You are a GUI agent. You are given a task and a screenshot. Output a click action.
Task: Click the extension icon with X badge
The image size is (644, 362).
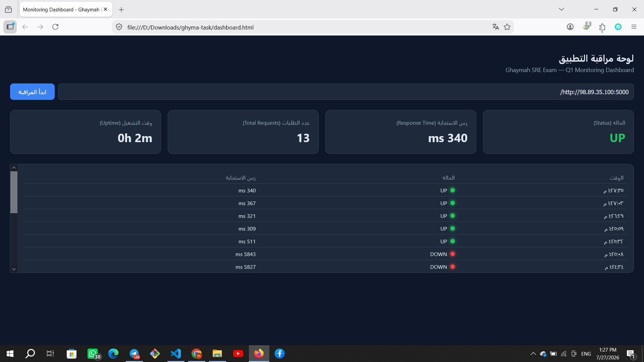(x=587, y=26)
